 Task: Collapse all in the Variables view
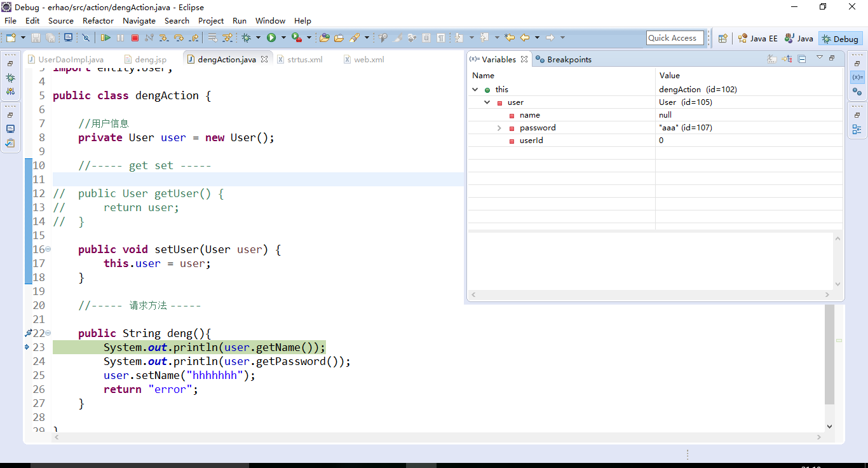(802, 59)
